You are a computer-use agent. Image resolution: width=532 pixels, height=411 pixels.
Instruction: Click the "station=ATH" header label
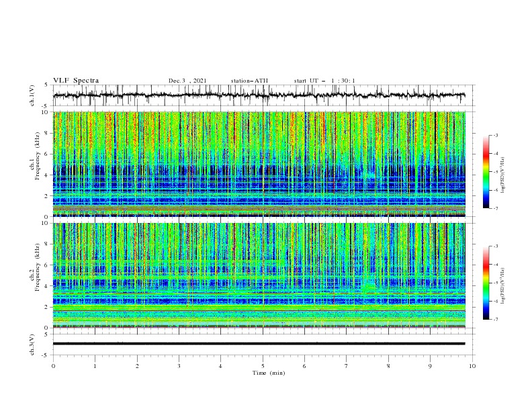point(249,81)
